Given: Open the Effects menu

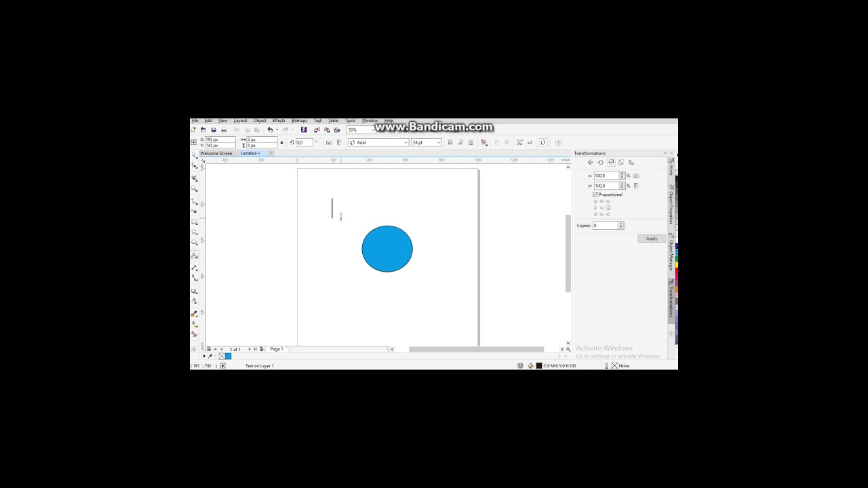Looking at the screenshot, I should 279,121.
